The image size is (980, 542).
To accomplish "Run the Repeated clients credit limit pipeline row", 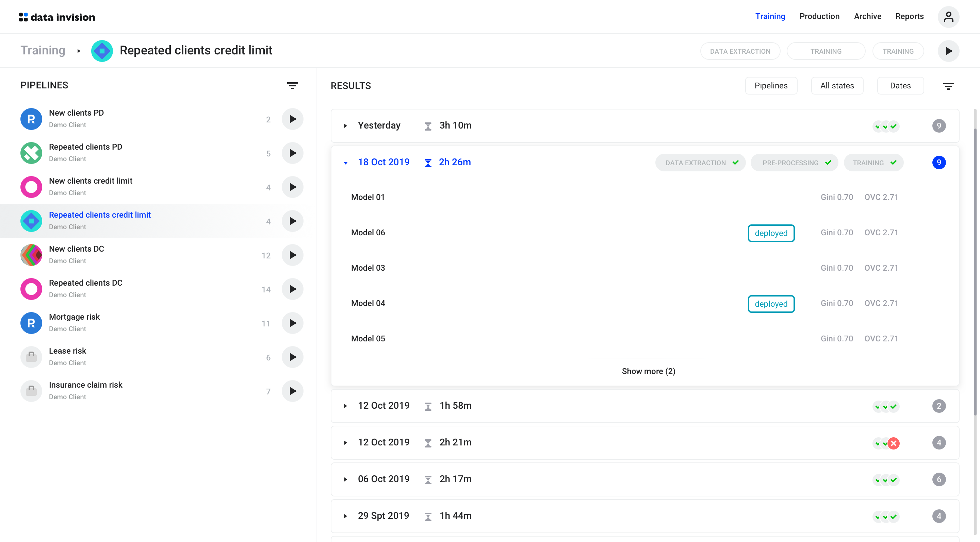I will pos(292,221).
